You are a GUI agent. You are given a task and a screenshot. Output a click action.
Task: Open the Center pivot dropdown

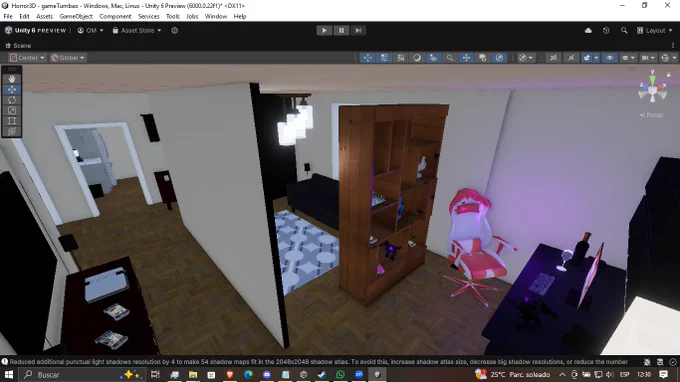(27, 58)
